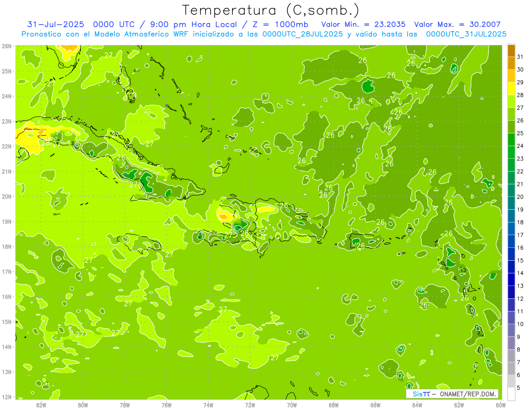Click the "62W" longitude axis label
The width and height of the screenshot is (532, 411).
point(459,405)
